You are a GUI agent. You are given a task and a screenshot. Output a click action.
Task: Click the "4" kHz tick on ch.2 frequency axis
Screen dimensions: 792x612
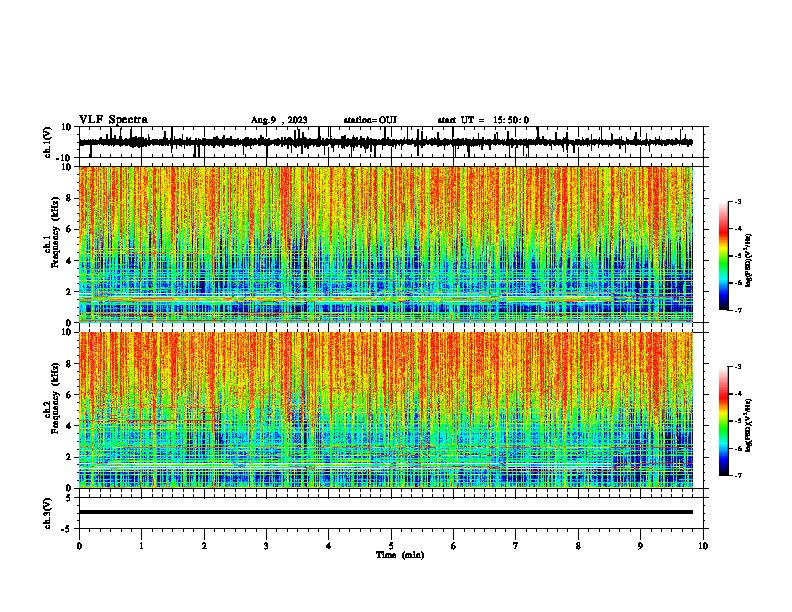[70, 426]
